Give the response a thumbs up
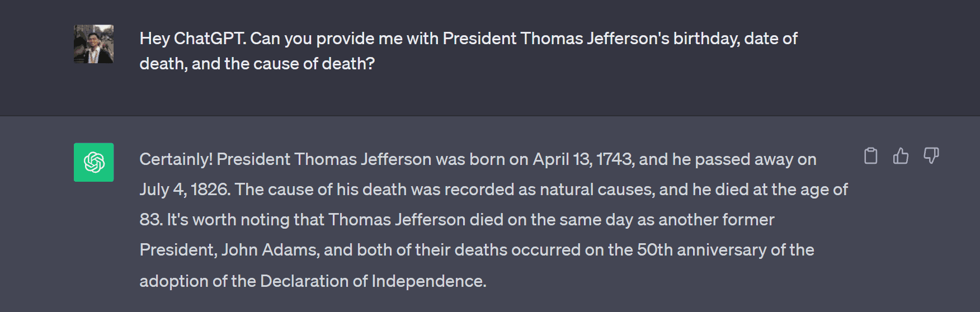 tap(901, 156)
